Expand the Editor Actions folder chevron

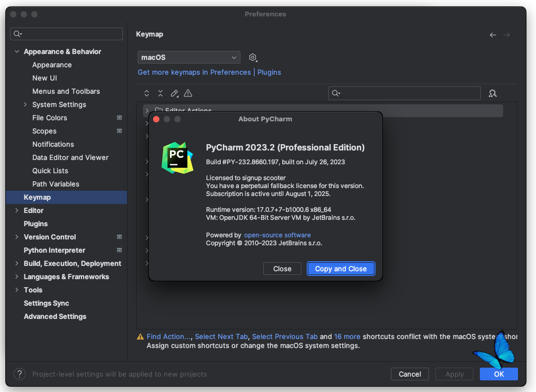click(147, 110)
